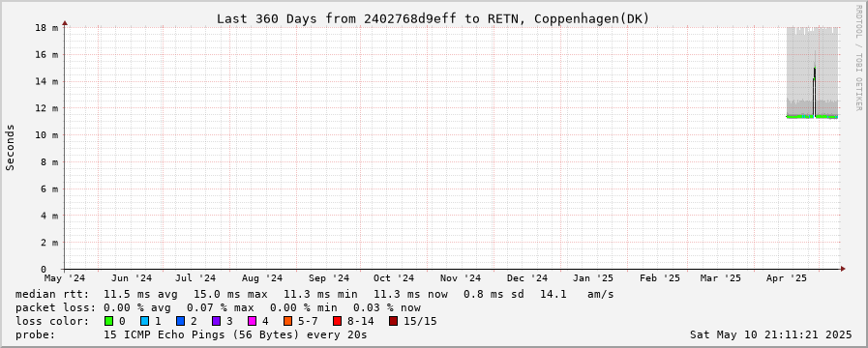Click the median rtt statistics line
Viewport: 868px width, 348px height.
point(314,294)
